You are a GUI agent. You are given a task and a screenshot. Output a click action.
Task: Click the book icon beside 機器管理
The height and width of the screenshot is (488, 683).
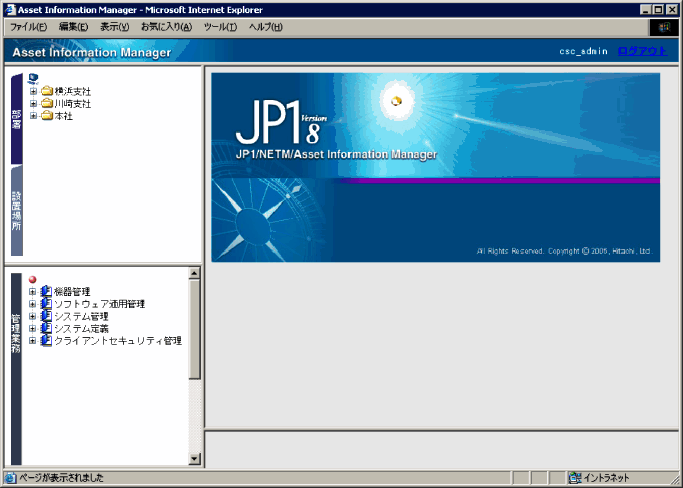(46, 291)
